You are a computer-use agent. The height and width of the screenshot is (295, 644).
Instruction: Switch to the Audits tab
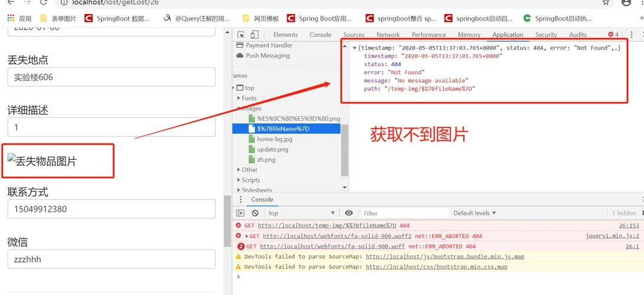577,34
